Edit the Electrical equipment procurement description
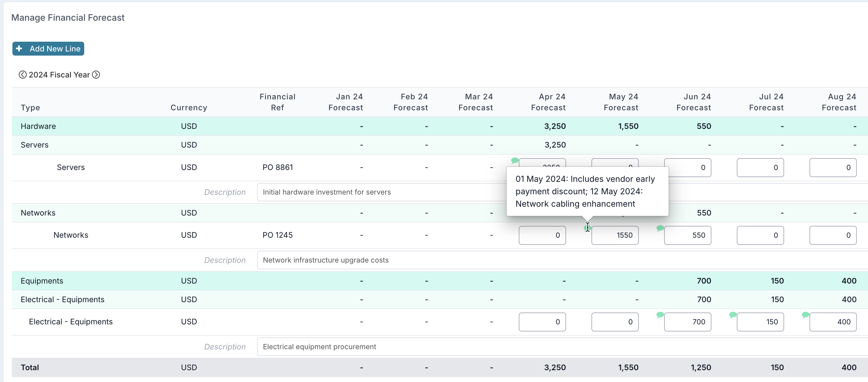Viewport: 868px width, 382px height. coord(563,347)
